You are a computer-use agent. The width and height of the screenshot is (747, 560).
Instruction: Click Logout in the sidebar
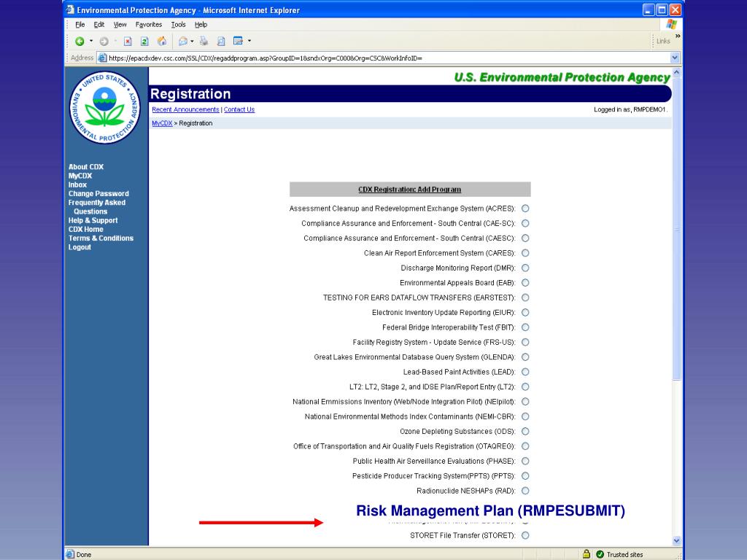click(x=80, y=247)
